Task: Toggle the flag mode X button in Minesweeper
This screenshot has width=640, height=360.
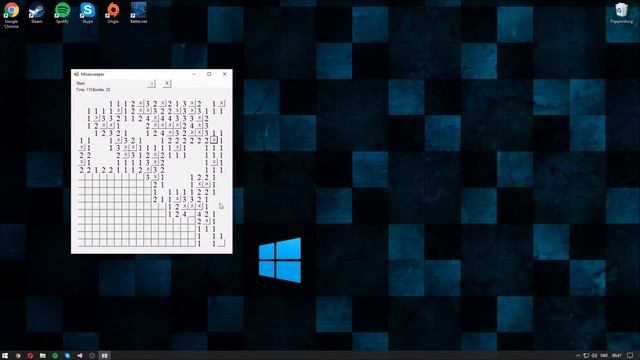Action: click(x=167, y=84)
